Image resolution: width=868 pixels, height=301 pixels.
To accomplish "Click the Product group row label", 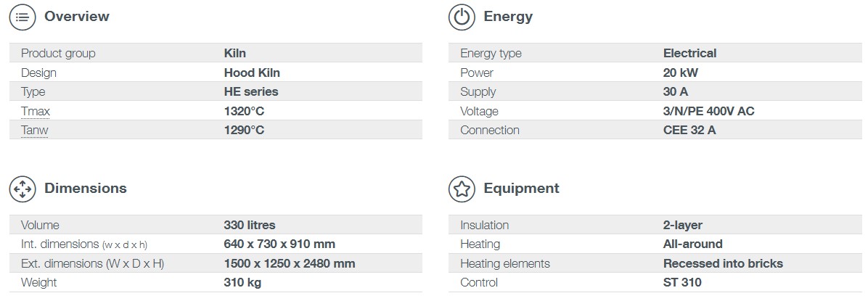I will (x=58, y=53).
